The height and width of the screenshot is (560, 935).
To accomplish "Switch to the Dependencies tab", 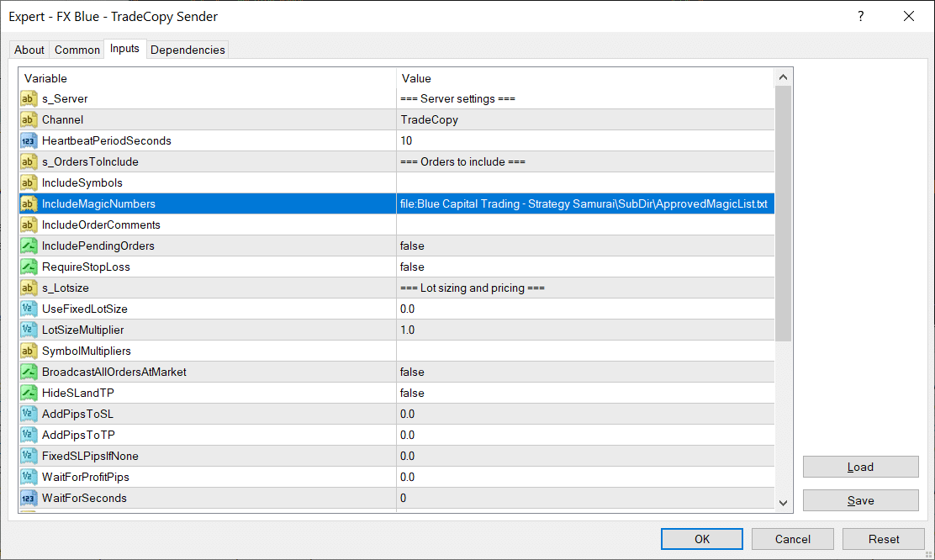I will (188, 50).
